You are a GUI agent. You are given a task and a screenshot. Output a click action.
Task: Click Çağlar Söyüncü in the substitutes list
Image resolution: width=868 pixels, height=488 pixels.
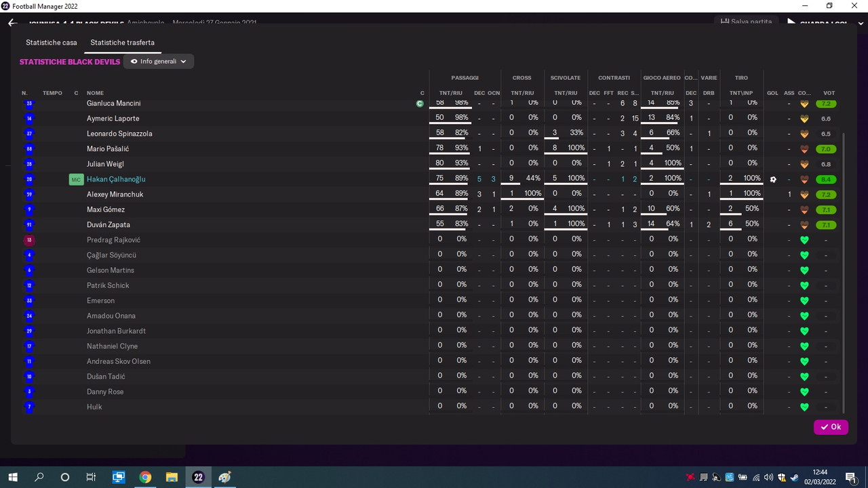pyautogui.click(x=112, y=255)
